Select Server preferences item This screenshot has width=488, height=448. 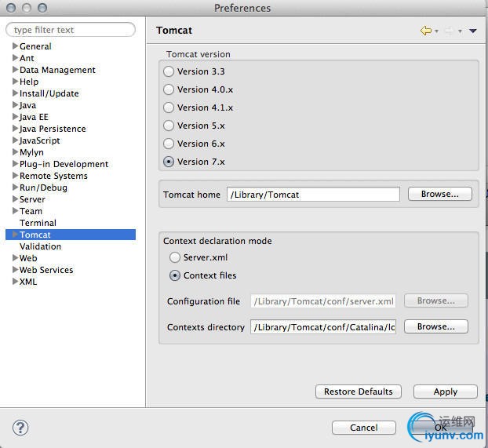pyautogui.click(x=32, y=199)
